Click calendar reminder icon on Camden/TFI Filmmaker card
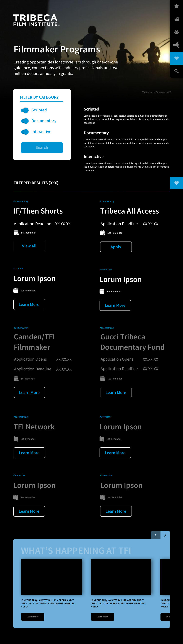 tap(16, 378)
